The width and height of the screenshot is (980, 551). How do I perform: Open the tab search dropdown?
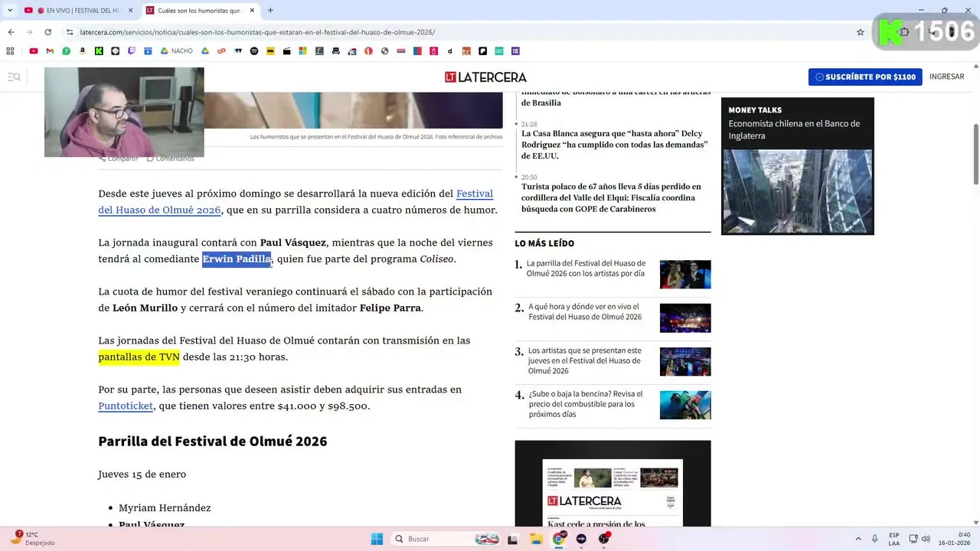11,10
